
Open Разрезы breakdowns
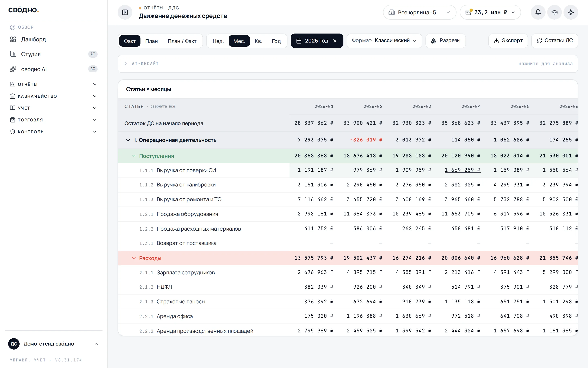pyautogui.click(x=445, y=41)
